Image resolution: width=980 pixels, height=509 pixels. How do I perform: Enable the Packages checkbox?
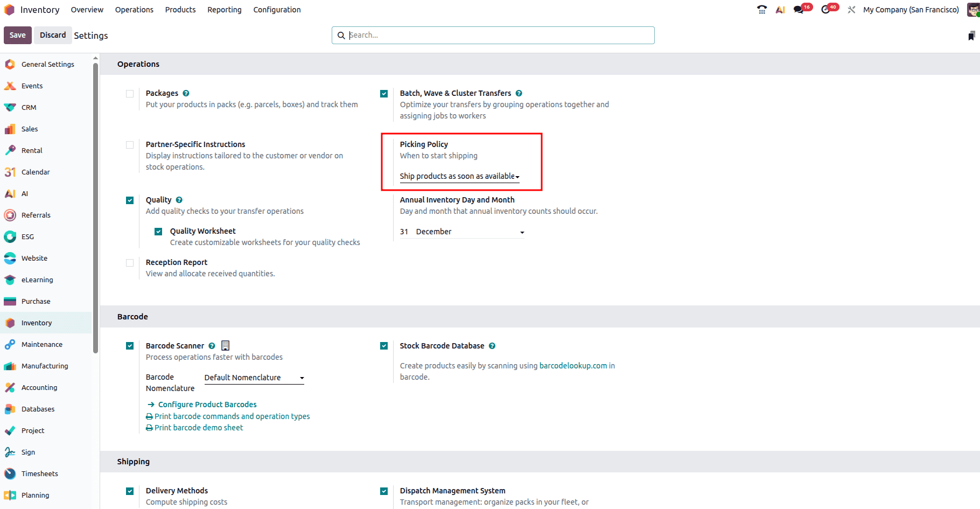(x=130, y=94)
